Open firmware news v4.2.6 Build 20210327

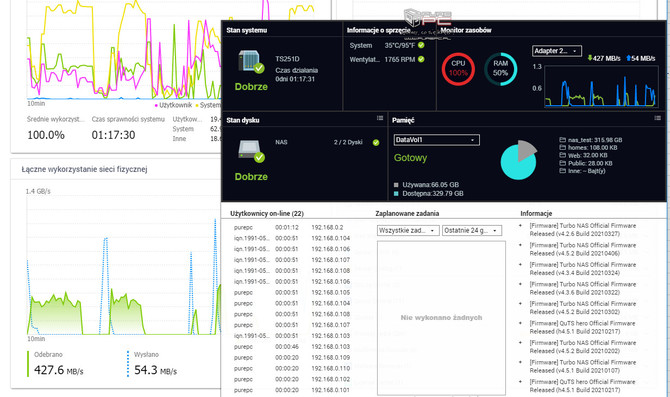583,229
